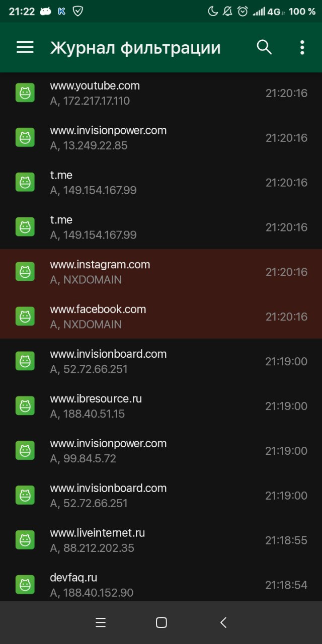Tap the Android back navigation button
The image size is (322, 644).
pyautogui.click(x=223, y=622)
